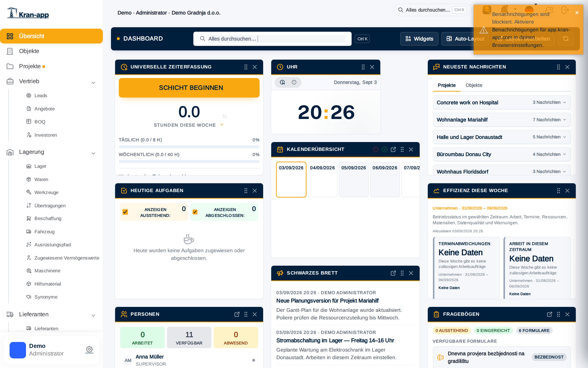Collapse the Lieferanten sidebar section
This screenshot has height=368, width=588.
coord(93,315)
